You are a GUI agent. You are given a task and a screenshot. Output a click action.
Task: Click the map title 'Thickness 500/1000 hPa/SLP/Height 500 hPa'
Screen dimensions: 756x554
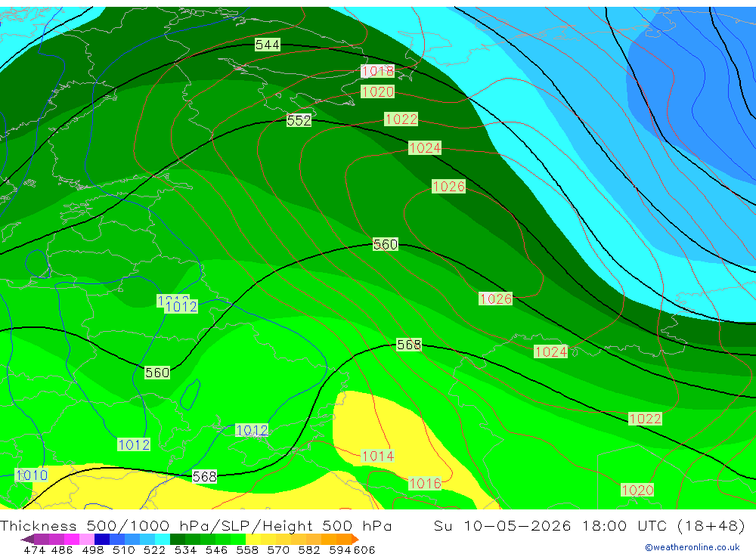point(196,525)
